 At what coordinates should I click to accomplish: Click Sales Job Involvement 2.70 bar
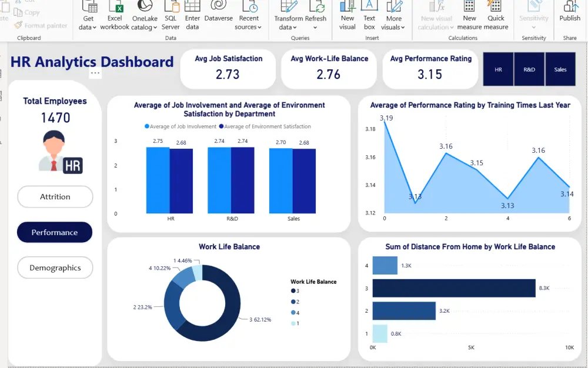[x=281, y=180]
